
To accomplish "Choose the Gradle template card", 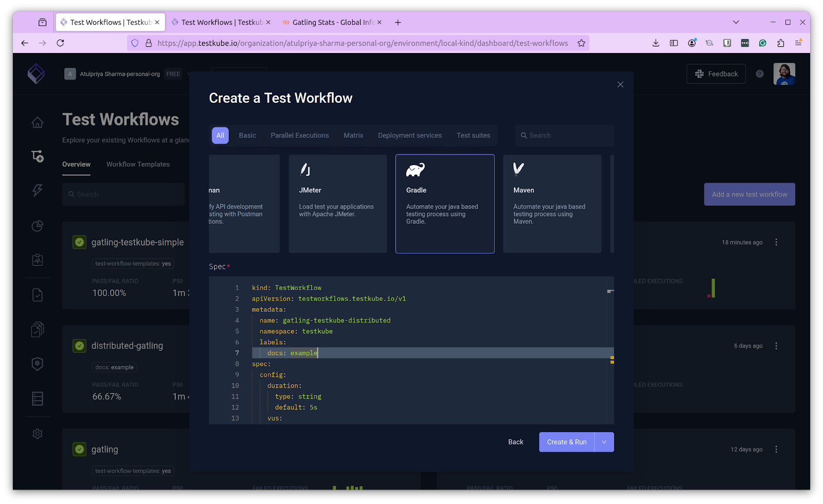I will click(445, 204).
